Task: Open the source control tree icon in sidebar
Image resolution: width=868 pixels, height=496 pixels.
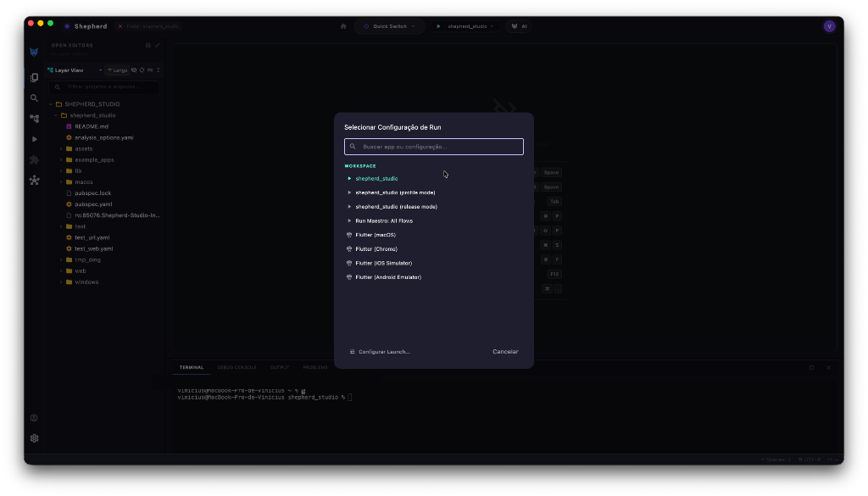Action: [34, 119]
